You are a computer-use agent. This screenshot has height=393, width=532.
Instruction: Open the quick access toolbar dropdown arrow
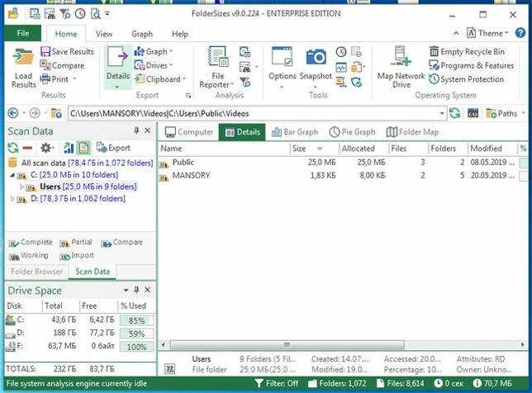pyautogui.click(x=107, y=13)
